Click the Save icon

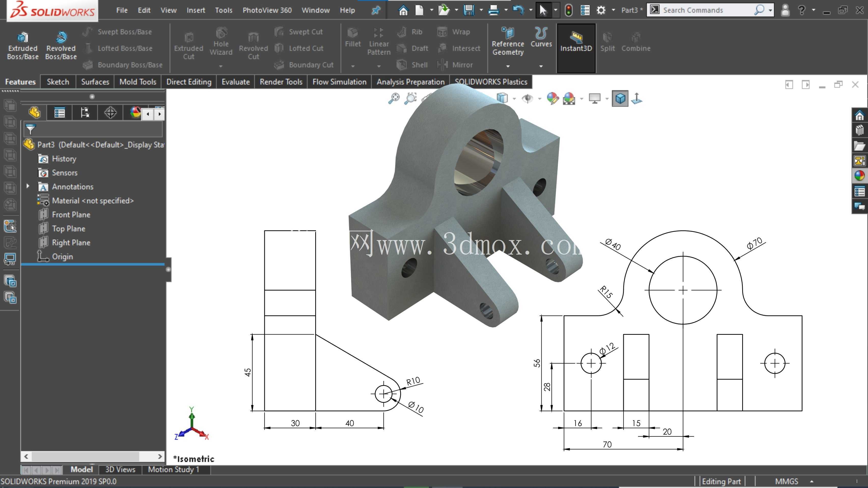click(x=469, y=10)
